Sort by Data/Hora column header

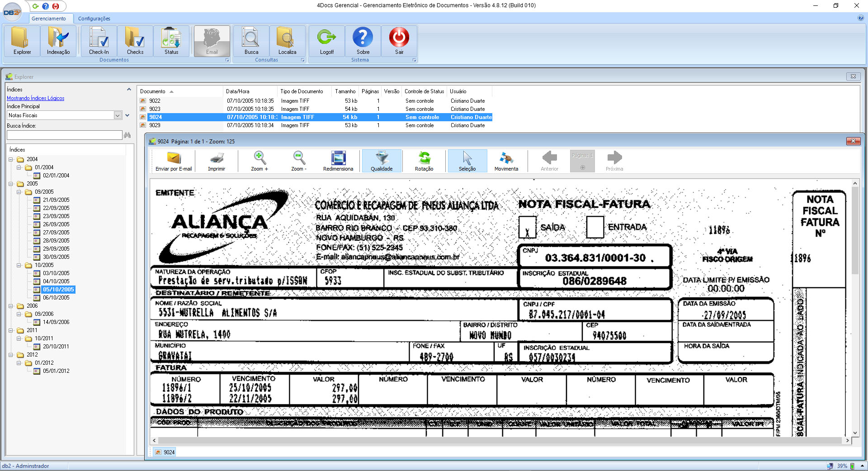pyautogui.click(x=250, y=91)
